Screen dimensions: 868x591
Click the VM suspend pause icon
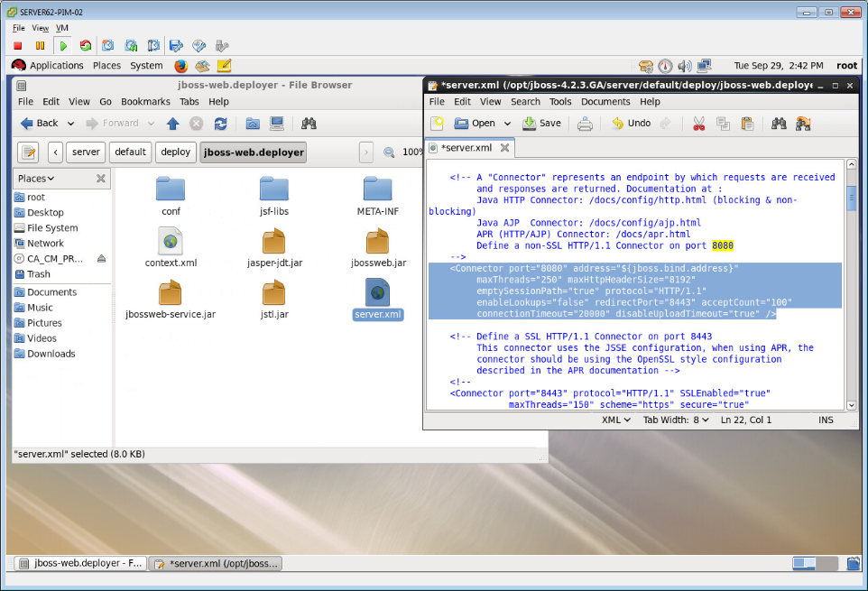40,46
